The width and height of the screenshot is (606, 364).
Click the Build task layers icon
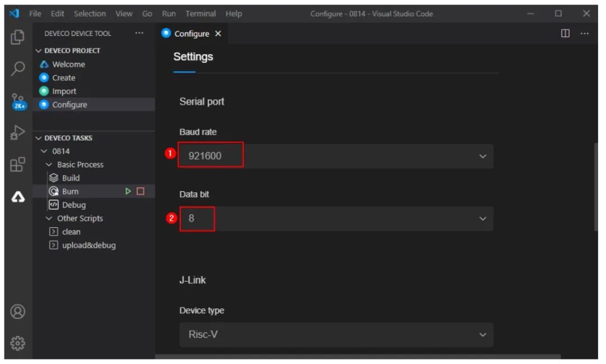coord(54,178)
